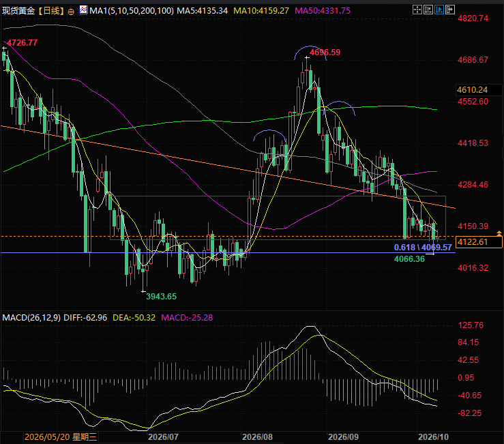Click the export/pop-out chart panel icon
Screen dimensions: 504x444
click(450, 10)
